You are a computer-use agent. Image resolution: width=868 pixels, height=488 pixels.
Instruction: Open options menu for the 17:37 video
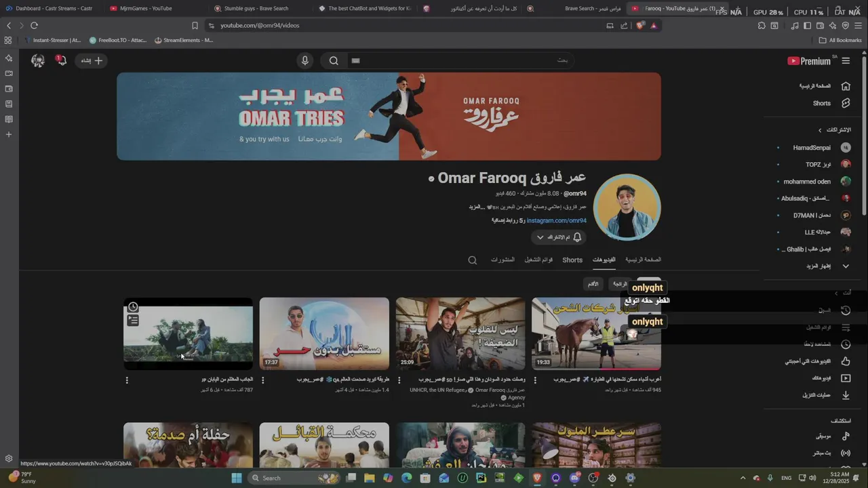tap(263, 380)
